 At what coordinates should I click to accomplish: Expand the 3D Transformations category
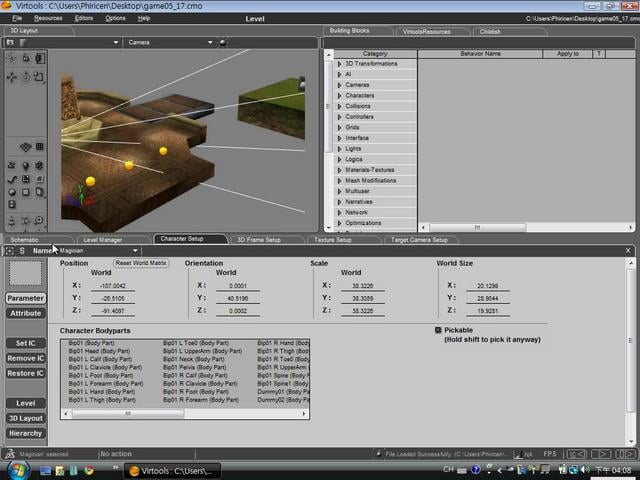(340, 64)
